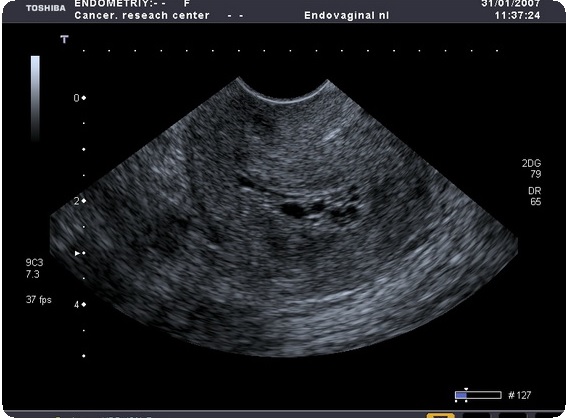Click the yellow button at bottom edge
Image resolution: width=566 pixels, height=420 pixels.
(440, 416)
